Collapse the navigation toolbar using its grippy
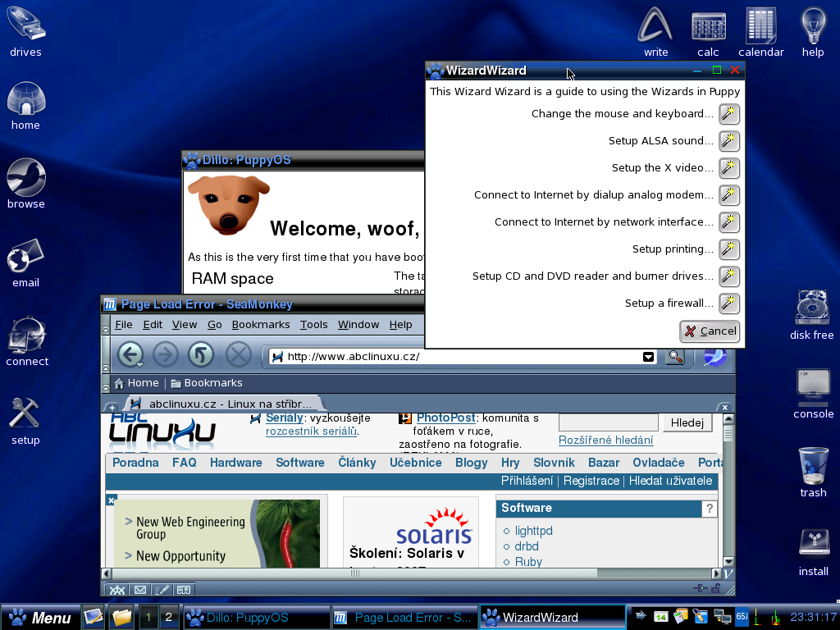Image resolution: width=840 pixels, height=630 pixels. 106,355
